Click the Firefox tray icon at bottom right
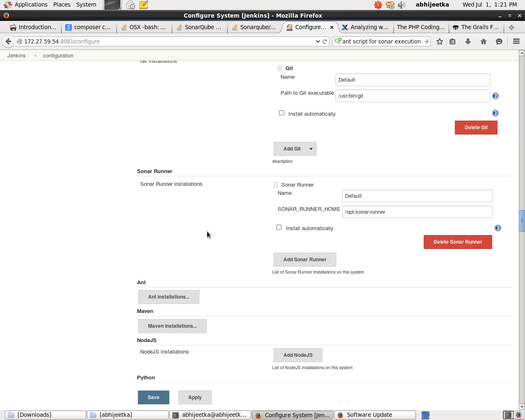 click(518, 415)
